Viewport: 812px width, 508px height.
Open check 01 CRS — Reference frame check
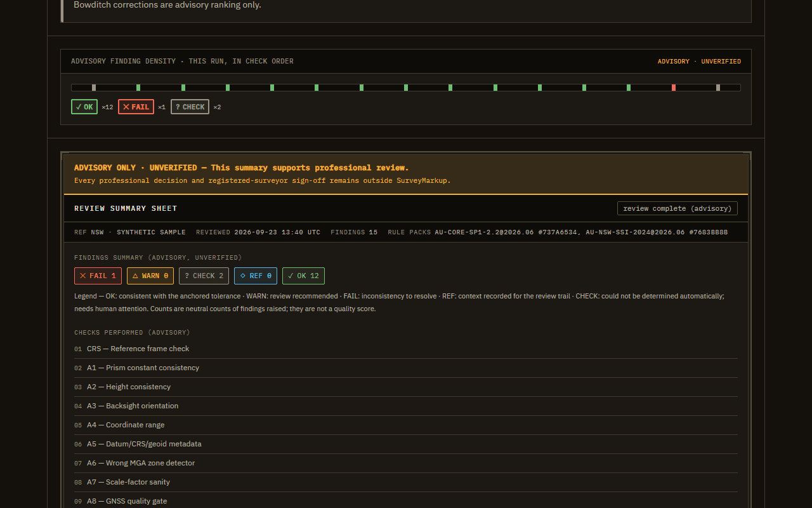406,349
